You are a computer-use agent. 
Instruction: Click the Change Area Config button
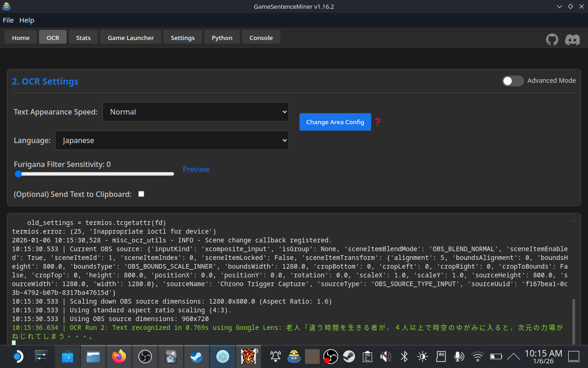(335, 122)
